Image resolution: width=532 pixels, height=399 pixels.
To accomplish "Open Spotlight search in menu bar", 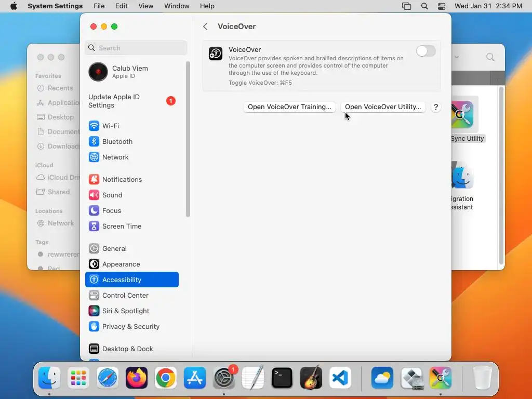I will coord(424,6).
